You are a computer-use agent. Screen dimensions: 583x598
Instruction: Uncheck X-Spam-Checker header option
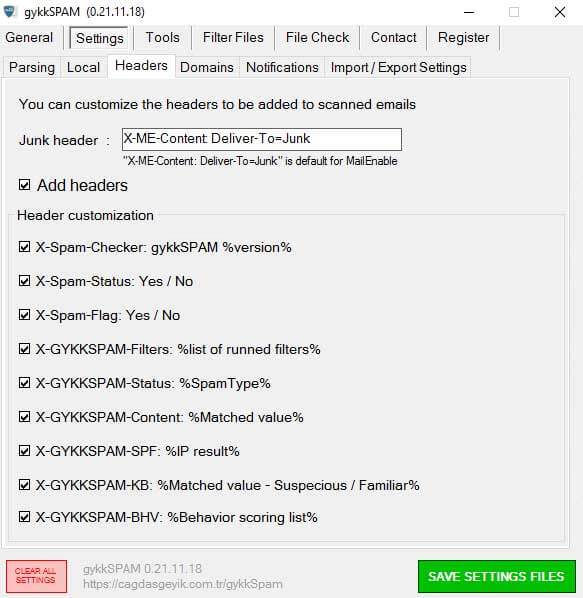[x=24, y=247]
